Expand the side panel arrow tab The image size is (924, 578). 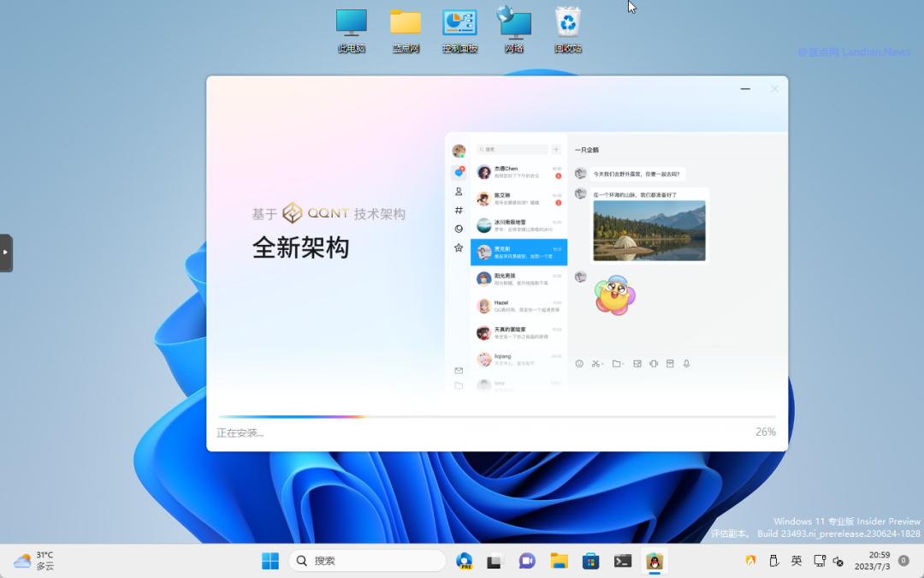click(x=6, y=253)
